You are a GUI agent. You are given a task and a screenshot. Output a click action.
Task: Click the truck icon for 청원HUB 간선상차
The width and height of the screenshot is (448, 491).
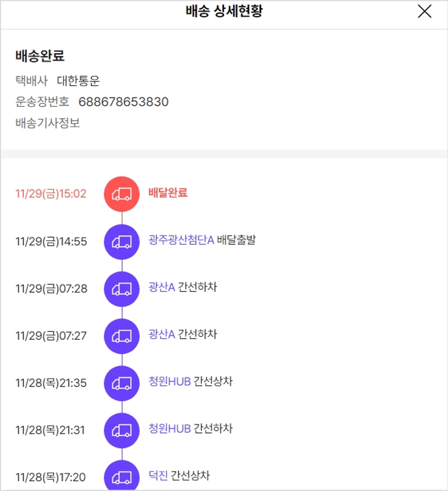(x=122, y=383)
